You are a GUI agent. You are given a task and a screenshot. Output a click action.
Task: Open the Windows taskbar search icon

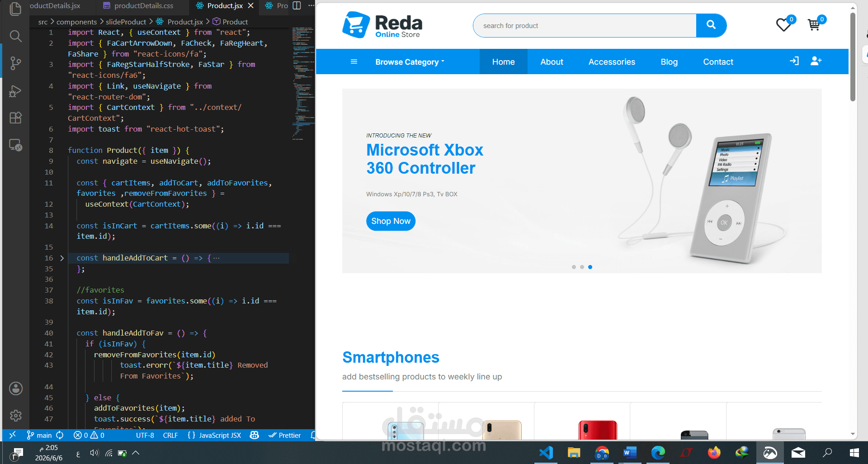click(827, 452)
